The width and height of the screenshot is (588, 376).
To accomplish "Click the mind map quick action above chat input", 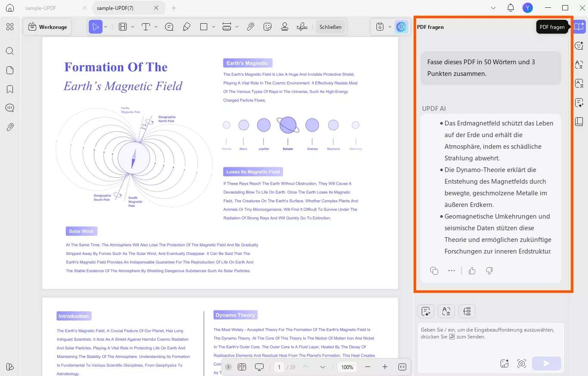I will [467, 311].
